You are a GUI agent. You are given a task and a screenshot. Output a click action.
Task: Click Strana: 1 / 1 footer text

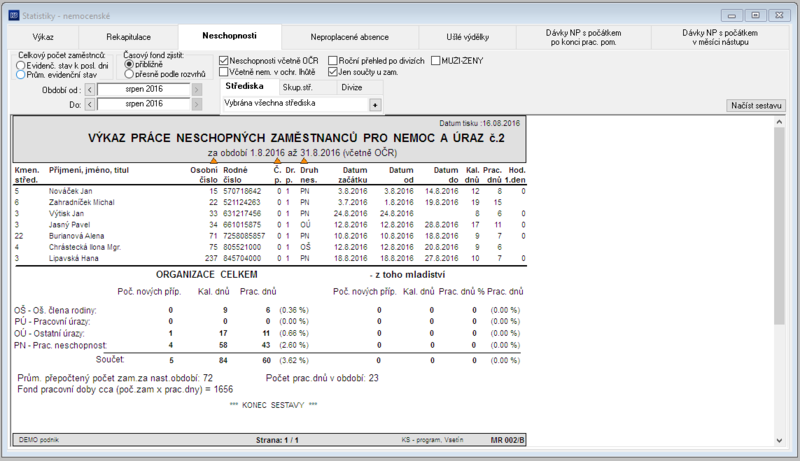tap(277, 440)
